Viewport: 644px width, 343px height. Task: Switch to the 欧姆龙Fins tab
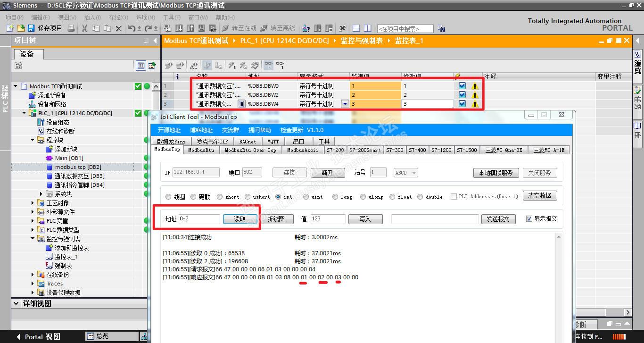click(172, 141)
